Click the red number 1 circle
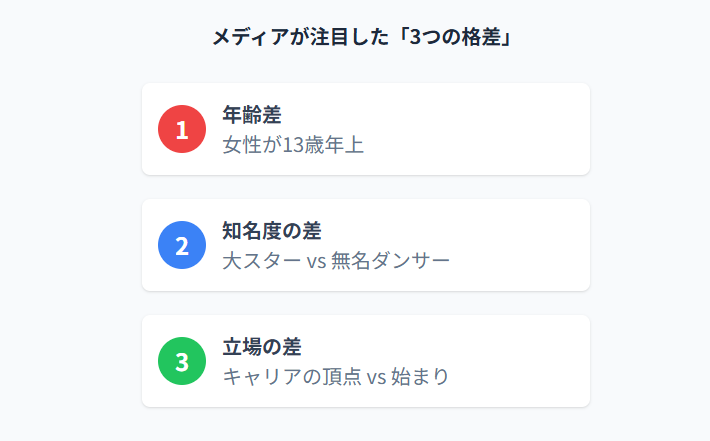 [182, 129]
